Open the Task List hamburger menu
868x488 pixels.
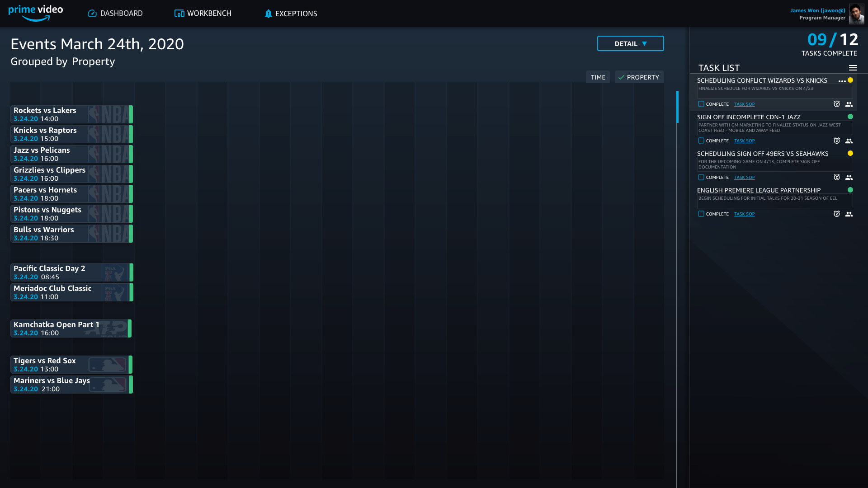click(x=853, y=68)
